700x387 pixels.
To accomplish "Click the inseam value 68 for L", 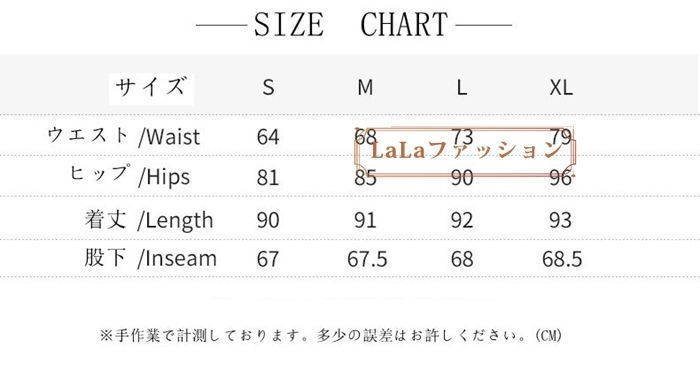I will 462,259.
